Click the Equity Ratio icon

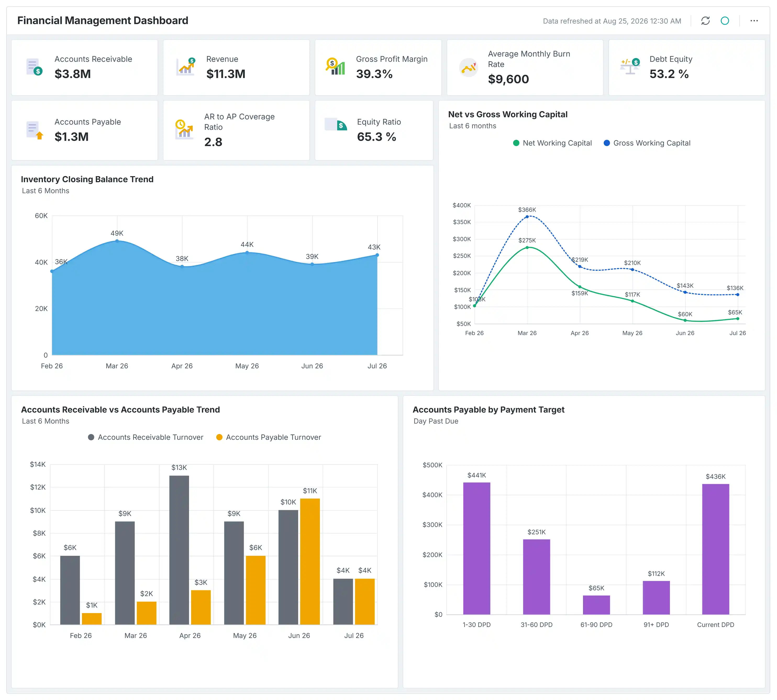pos(336,124)
